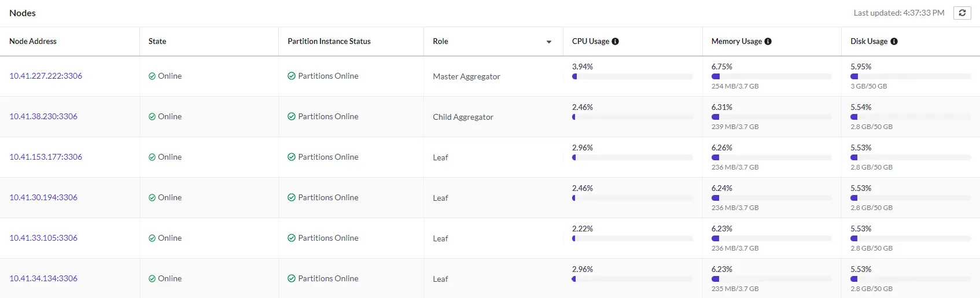Image resolution: width=980 pixels, height=298 pixels.
Task: Click CPU Usage info icon
Action: click(x=616, y=42)
